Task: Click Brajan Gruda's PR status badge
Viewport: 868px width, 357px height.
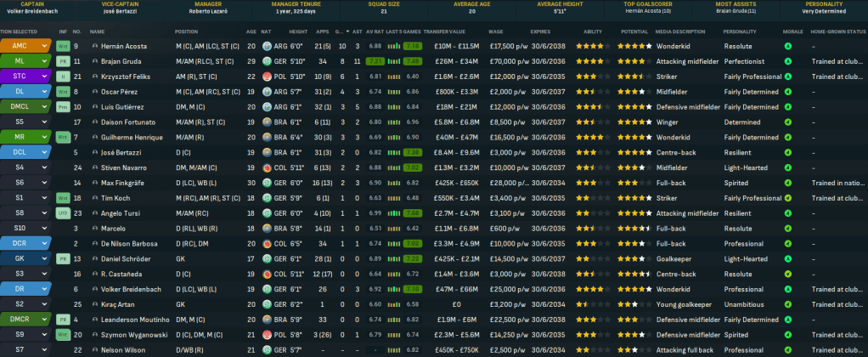Action: tap(63, 61)
